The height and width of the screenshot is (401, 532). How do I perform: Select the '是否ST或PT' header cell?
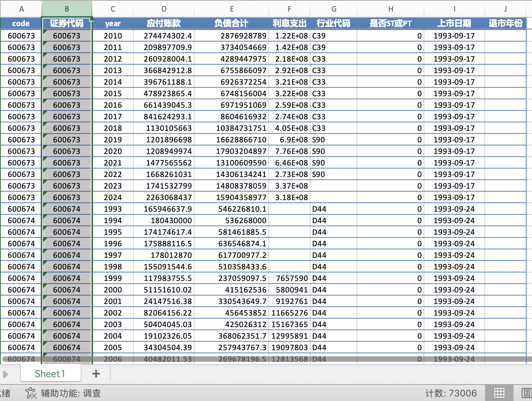click(x=391, y=23)
